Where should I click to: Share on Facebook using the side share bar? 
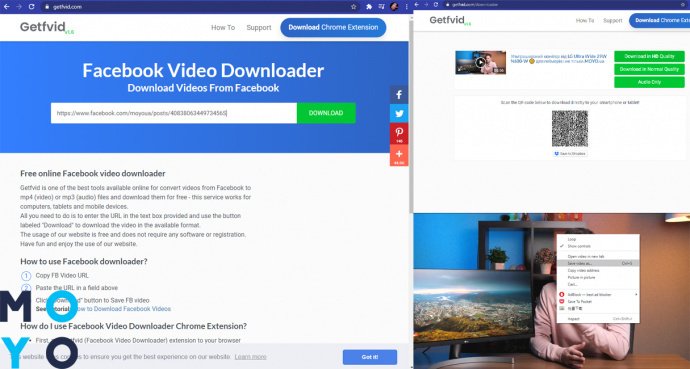pyautogui.click(x=399, y=95)
